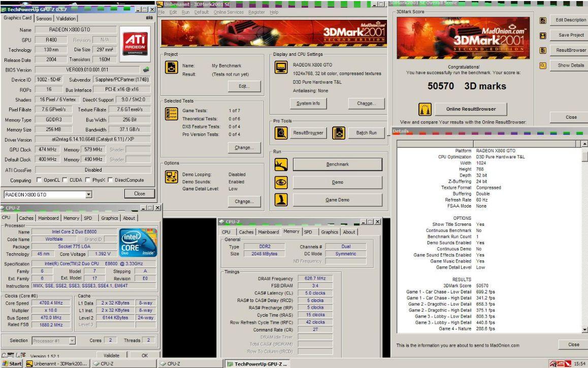Click the icon beside Edit Description
Screen dimensions: 588x368
543,20
